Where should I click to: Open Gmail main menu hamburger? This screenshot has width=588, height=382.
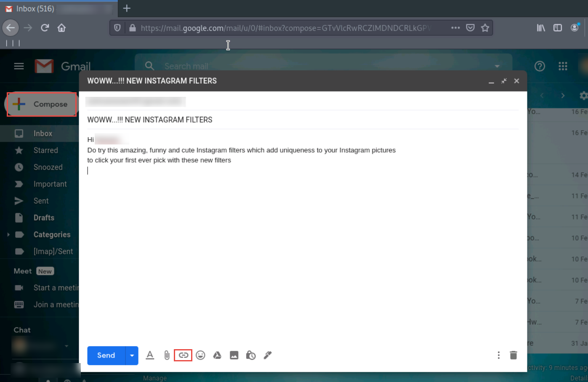coord(19,66)
